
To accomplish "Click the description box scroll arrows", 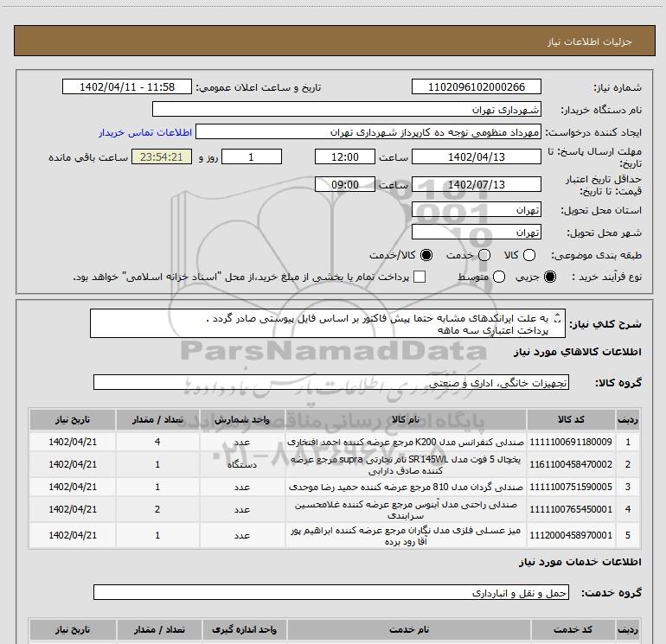I will [558, 317].
